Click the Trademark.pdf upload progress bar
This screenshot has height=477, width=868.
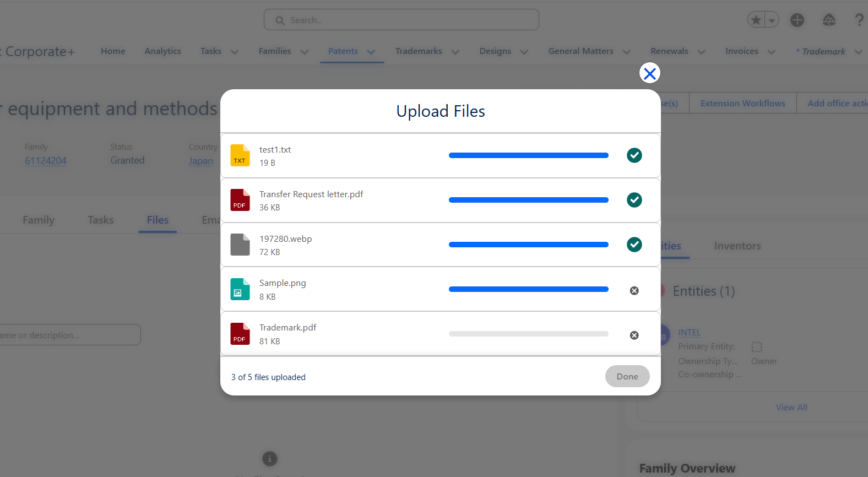click(528, 334)
